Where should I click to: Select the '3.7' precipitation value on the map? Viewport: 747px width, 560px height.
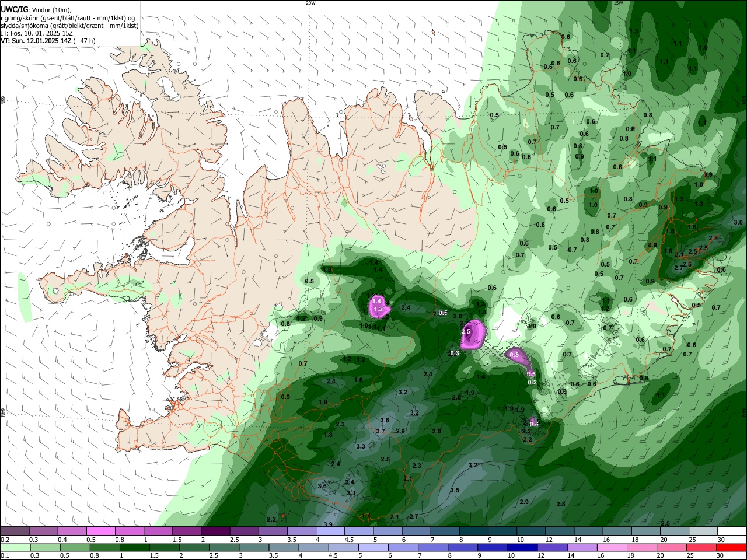[381, 431]
